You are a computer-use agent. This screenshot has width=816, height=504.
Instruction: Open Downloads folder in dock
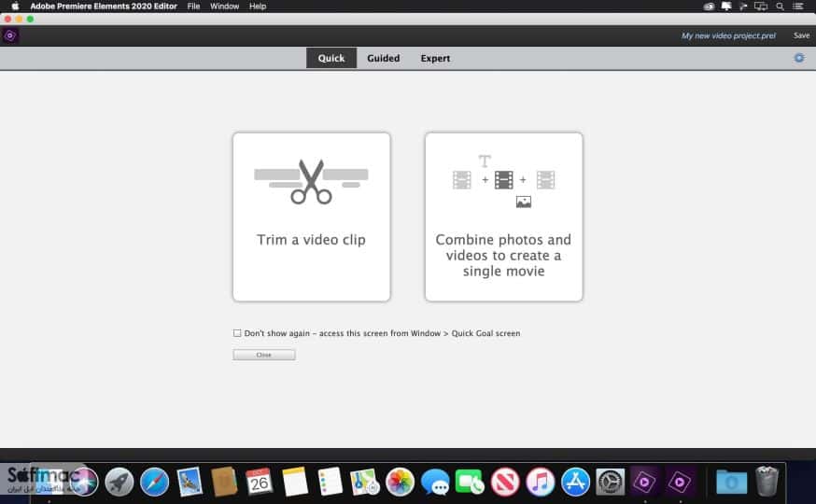coord(731,482)
